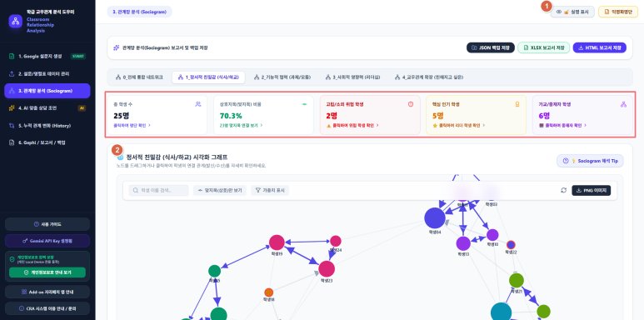Click the 'PNG' image download button
644x320 pixels.
(591, 190)
